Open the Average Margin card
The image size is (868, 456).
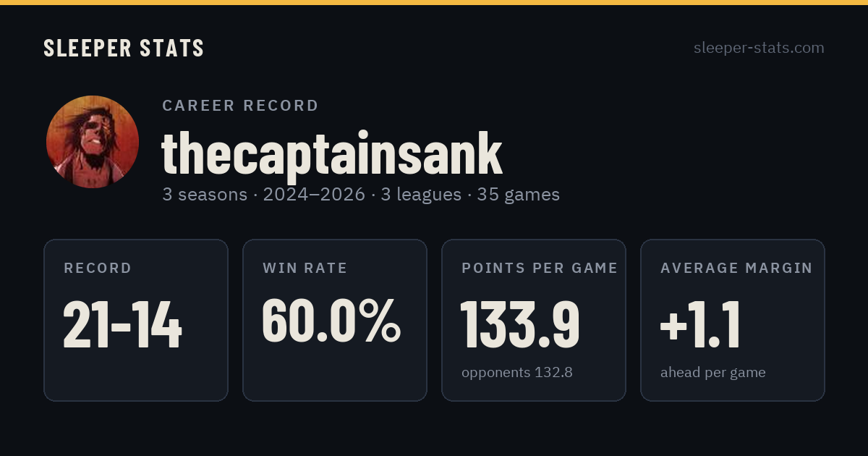point(733,320)
